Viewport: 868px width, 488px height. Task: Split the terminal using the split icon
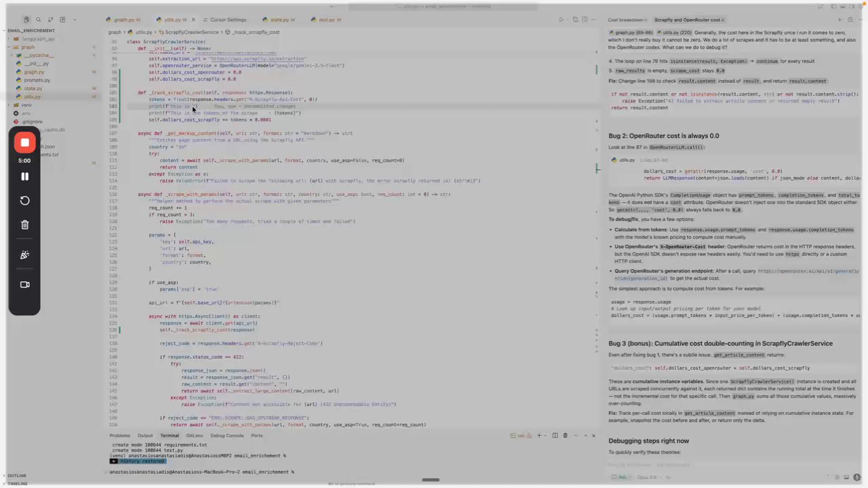(555, 435)
